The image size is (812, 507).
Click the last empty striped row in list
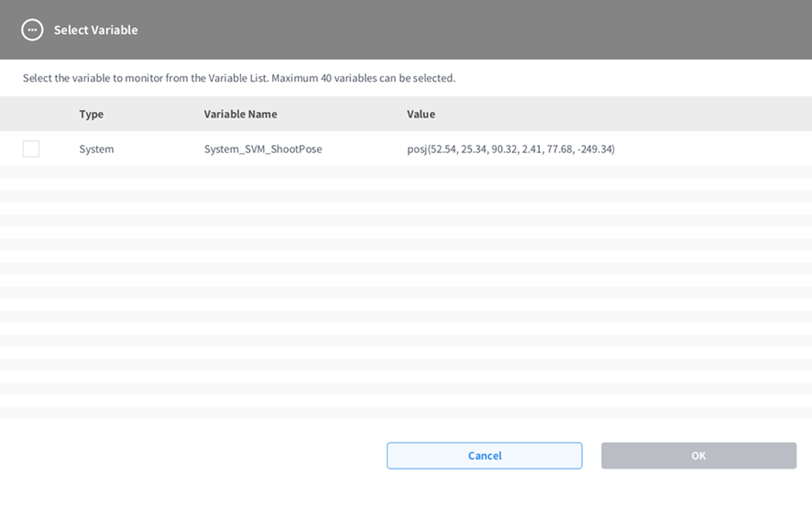(x=405, y=412)
